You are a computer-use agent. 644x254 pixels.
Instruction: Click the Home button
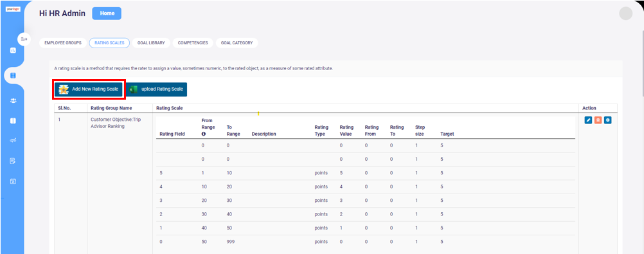(x=107, y=13)
